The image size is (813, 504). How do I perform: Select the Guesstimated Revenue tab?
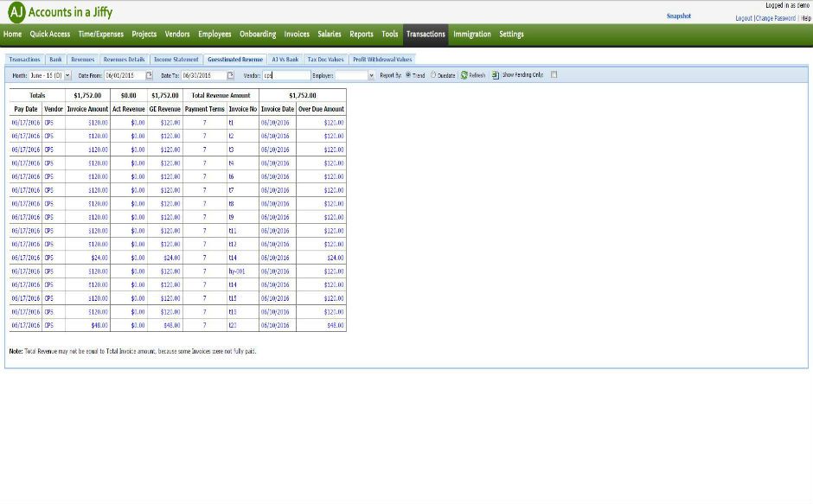click(235, 60)
